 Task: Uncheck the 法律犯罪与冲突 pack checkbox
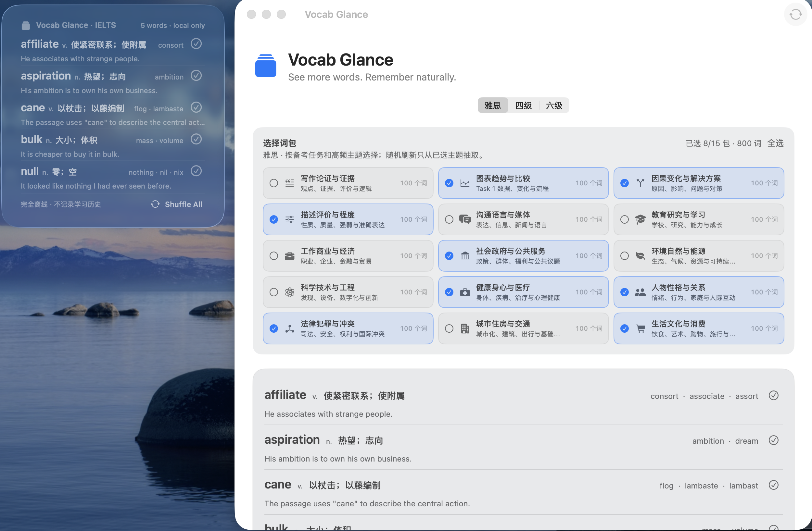[x=273, y=328]
